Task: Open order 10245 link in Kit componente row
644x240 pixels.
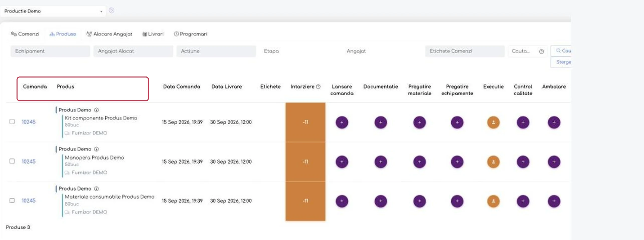Action: (x=29, y=122)
